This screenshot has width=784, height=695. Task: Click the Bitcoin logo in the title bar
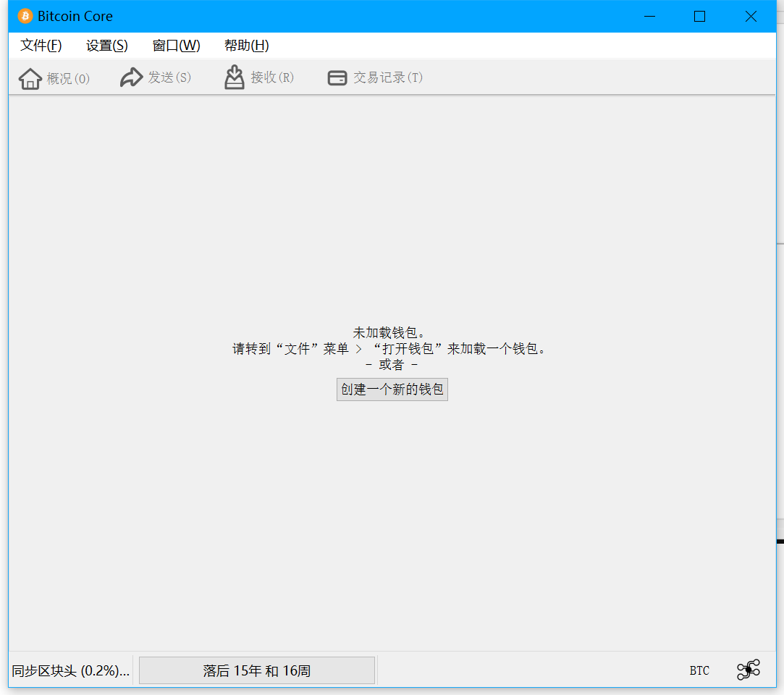pos(25,16)
